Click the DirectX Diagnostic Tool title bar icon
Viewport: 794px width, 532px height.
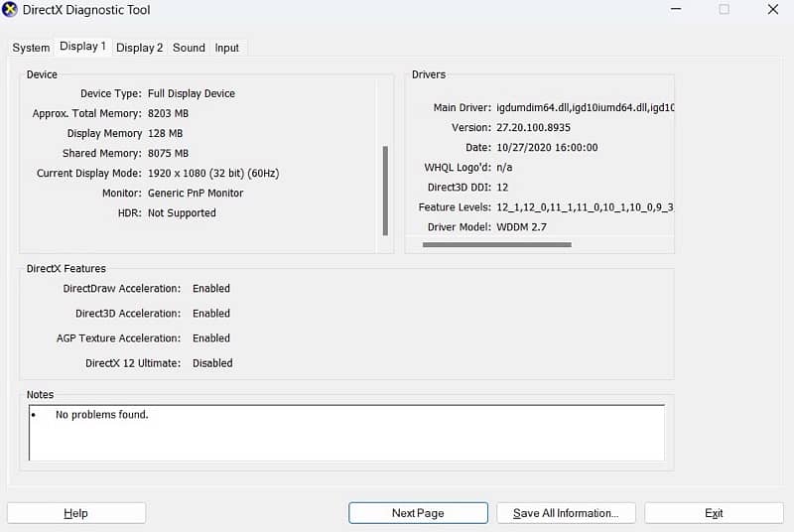click(x=10, y=9)
